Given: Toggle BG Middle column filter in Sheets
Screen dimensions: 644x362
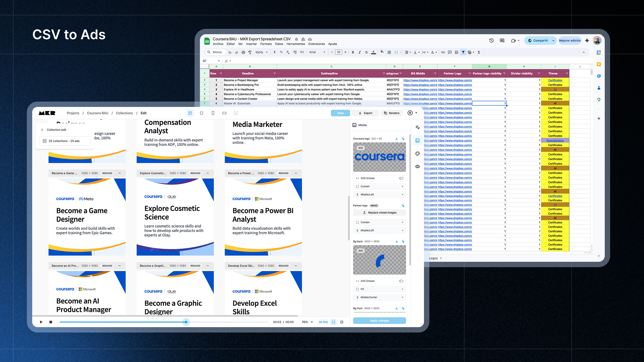Looking at the screenshot, I should tap(435, 73).
